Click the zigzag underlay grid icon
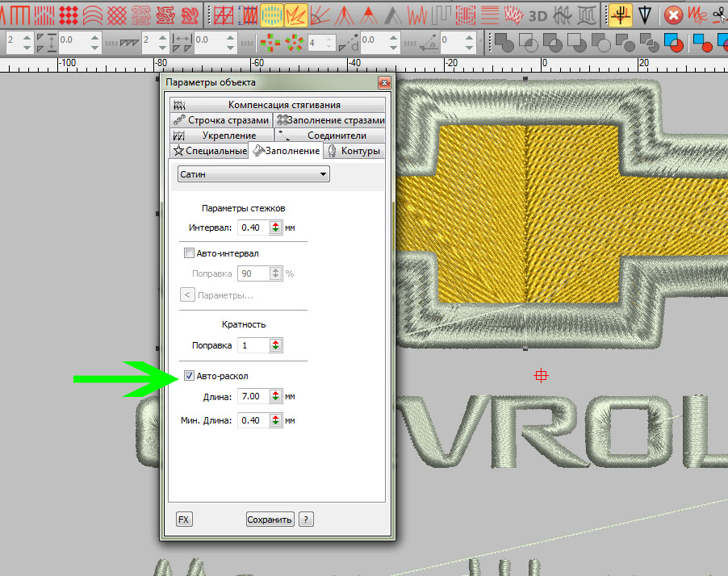This screenshot has height=576, width=728. point(224,15)
